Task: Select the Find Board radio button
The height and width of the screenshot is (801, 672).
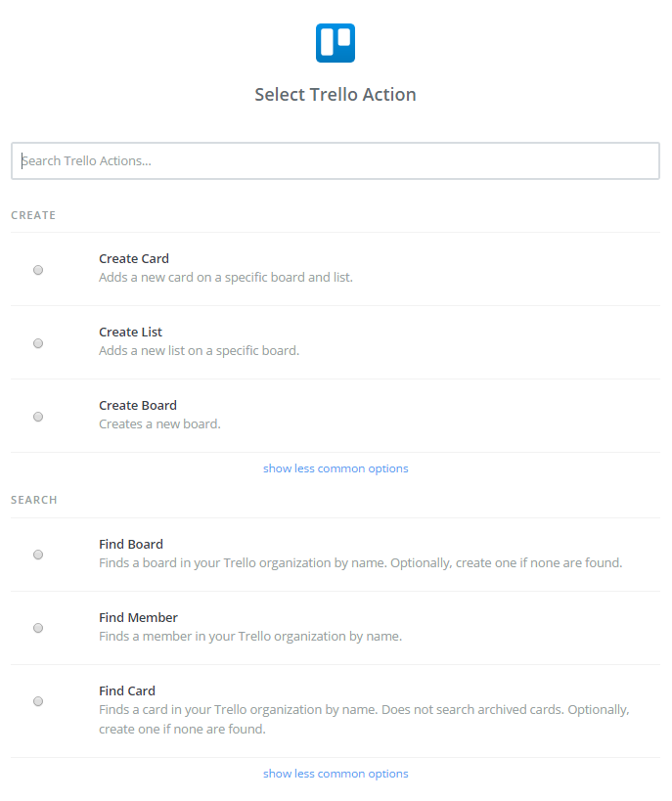Action: [x=38, y=555]
